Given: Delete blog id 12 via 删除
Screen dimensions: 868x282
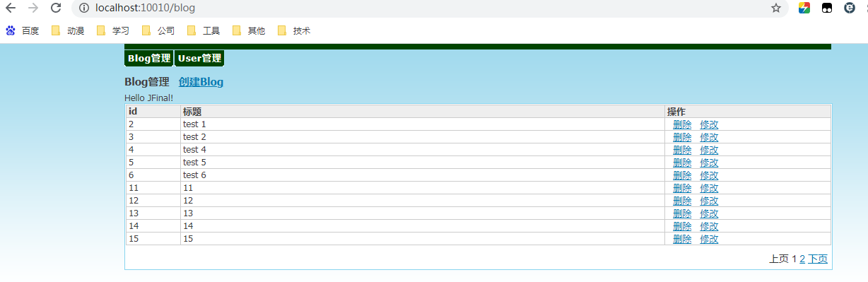Looking at the screenshot, I should pyautogui.click(x=682, y=201).
